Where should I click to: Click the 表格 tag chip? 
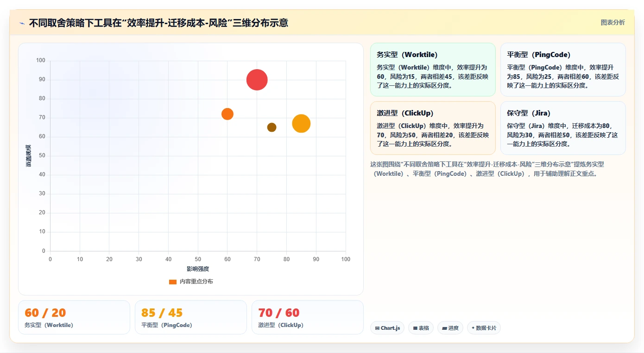coord(421,328)
